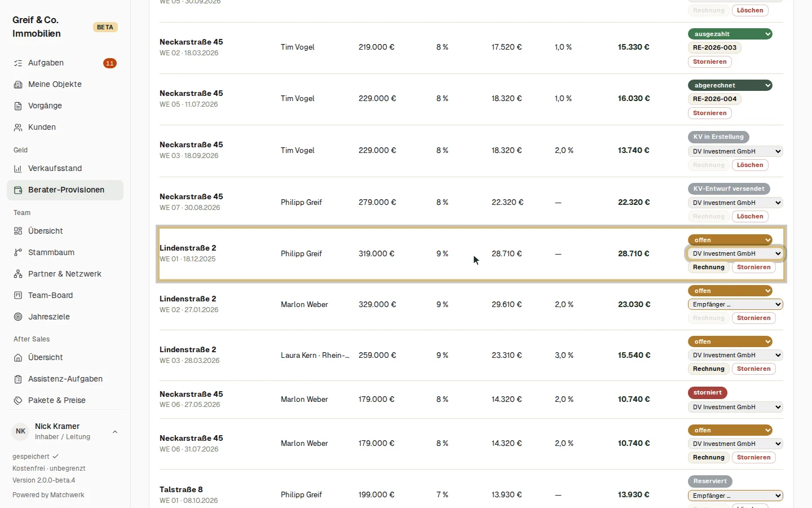The height and width of the screenshot is (508, 812).
Task: Click the Jahresziele target icon
Action: 18,317
